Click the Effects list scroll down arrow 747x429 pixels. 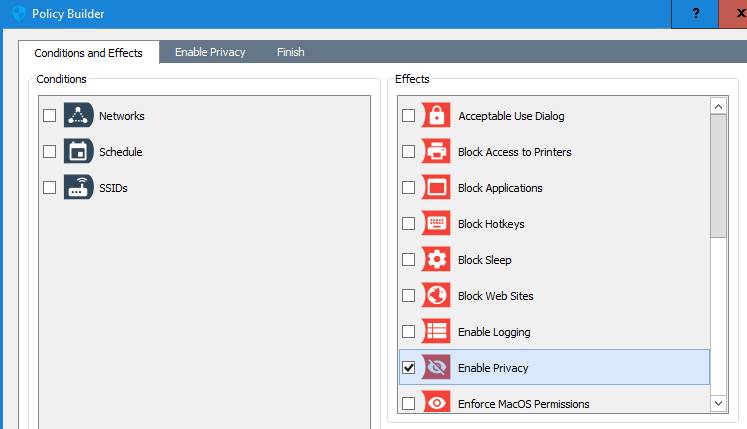(x=718, y=403)
